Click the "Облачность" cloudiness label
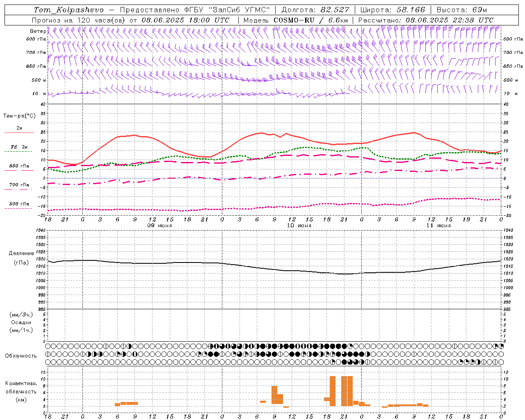The height and width of the screenshot is (420, 525). click(21, 356)
